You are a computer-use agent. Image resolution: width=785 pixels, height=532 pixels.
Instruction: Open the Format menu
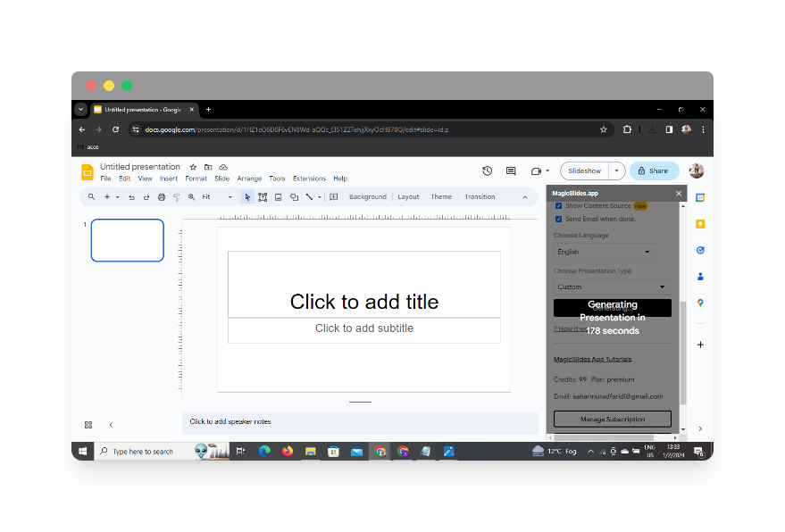196,179
